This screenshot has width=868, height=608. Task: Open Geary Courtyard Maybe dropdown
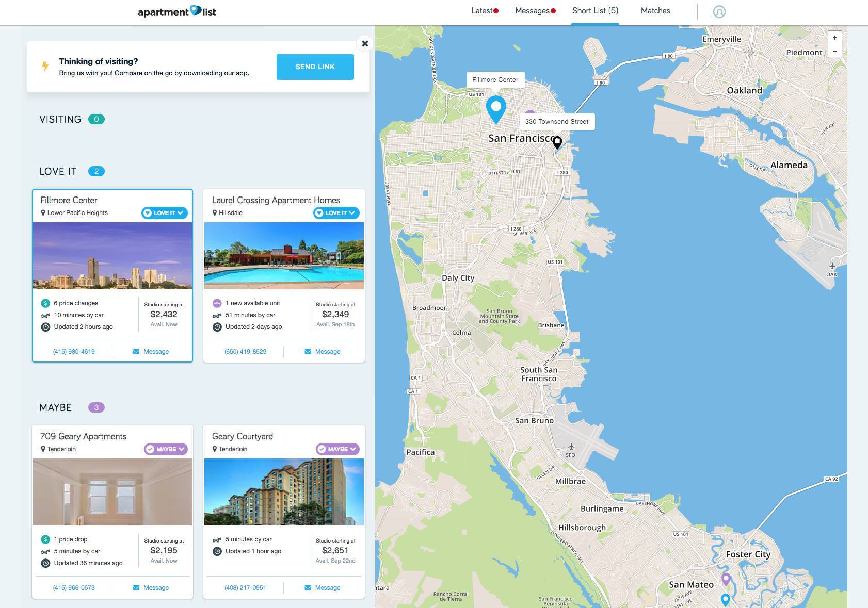337,449
